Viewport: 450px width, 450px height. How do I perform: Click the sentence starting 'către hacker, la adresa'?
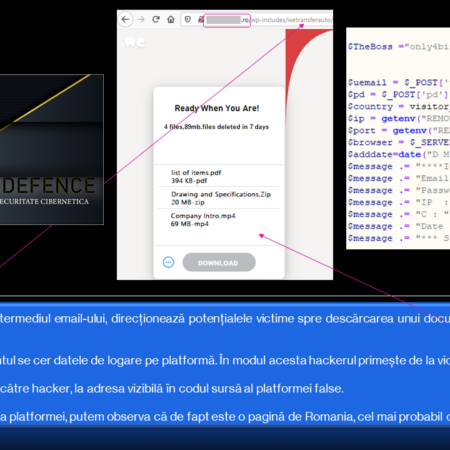coord(172,389)
